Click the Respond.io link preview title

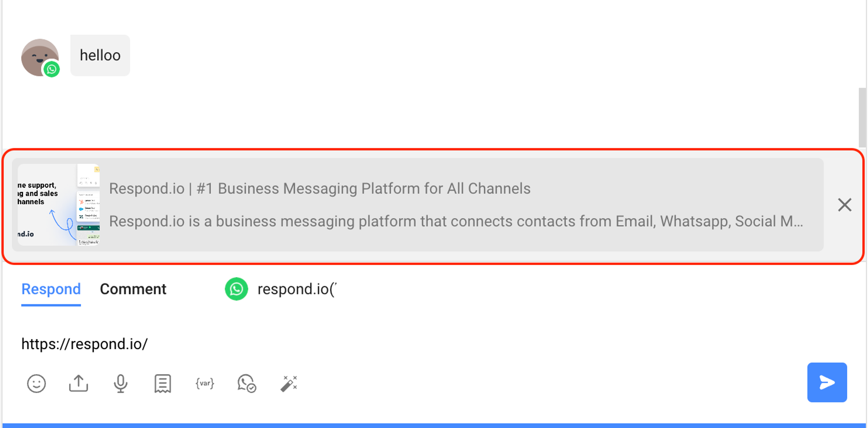pyautogui.click(x=319, y=189)
